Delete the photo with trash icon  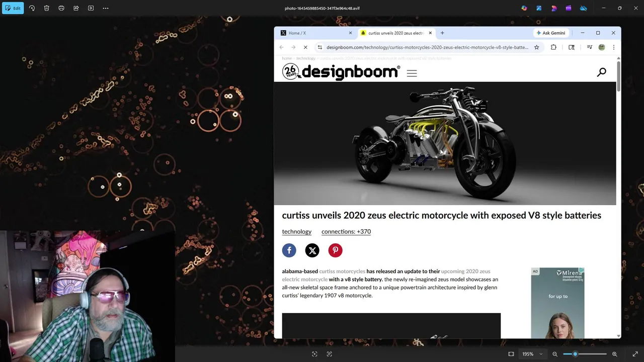point(46,8)
